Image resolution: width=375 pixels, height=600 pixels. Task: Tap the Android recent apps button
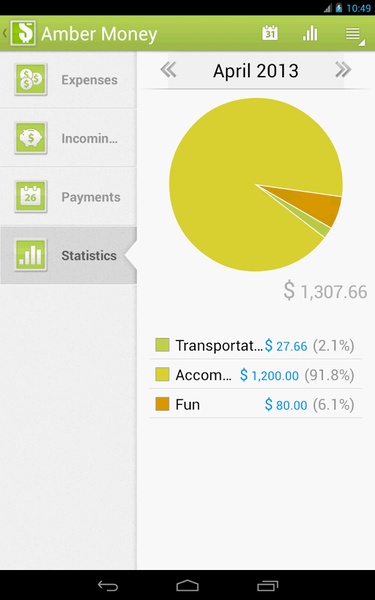[267, 585]
